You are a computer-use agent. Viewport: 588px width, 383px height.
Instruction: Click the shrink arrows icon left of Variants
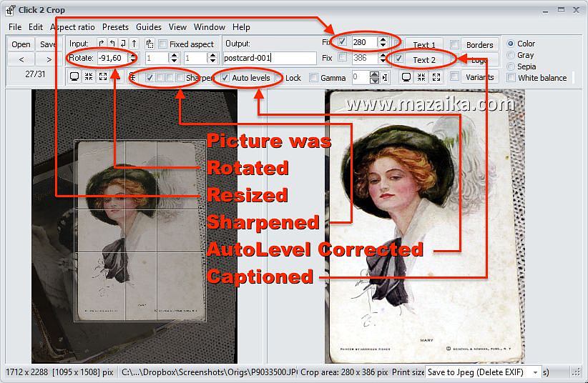tap(421, 77)
